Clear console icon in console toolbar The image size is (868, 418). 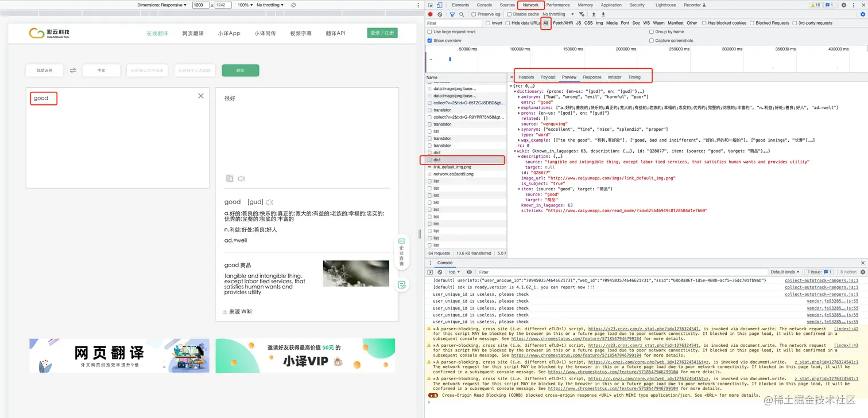(440, 272)
